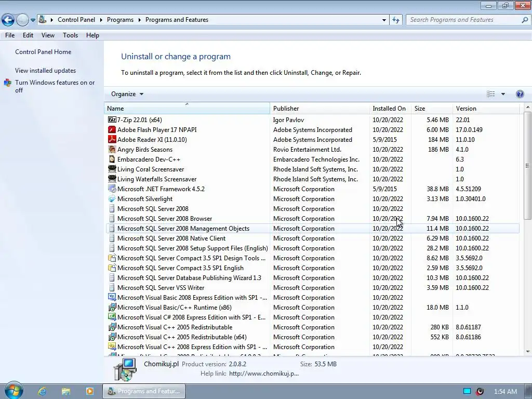Click the Visual C# 2008 Express Edition icon
The image size is (532, 399).
point(112,317)
